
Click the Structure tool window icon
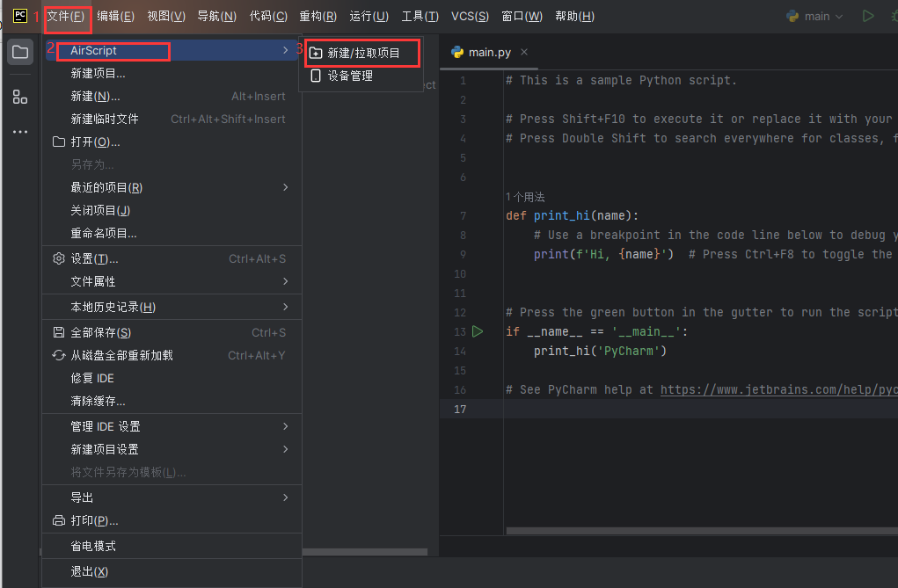(x=19, y=97)
